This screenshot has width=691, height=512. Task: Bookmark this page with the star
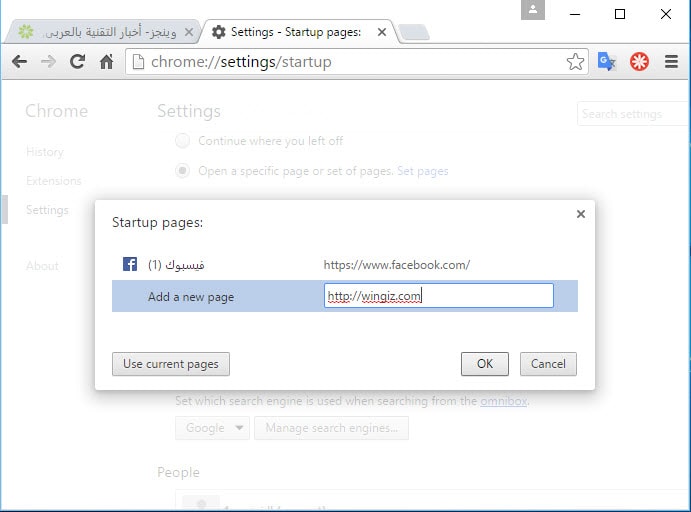[575, 62]
